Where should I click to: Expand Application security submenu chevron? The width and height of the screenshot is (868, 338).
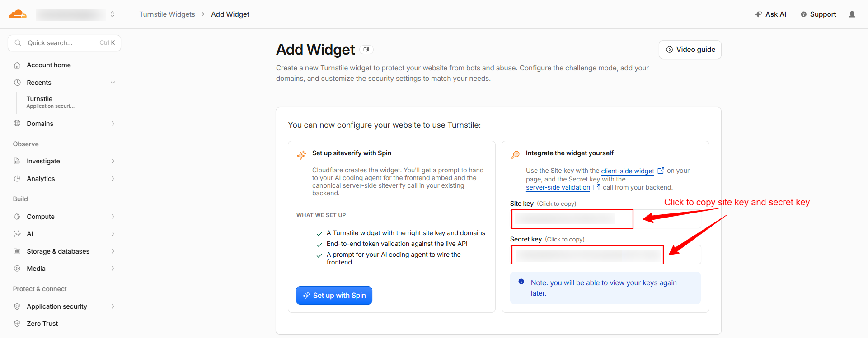pyautogui.click(x=113, y=306)
